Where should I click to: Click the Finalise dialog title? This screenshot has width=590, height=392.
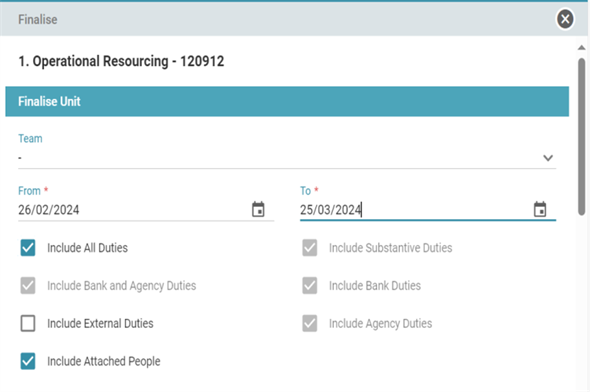coord(38,20)
